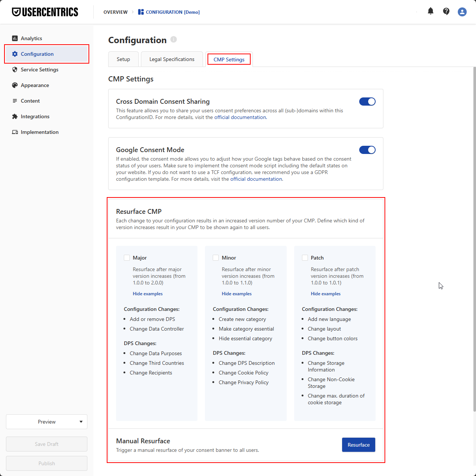This screenshot has height=476, width=476.
Task: Click 'Hide essential category' item
Action: tap(245, 338)
